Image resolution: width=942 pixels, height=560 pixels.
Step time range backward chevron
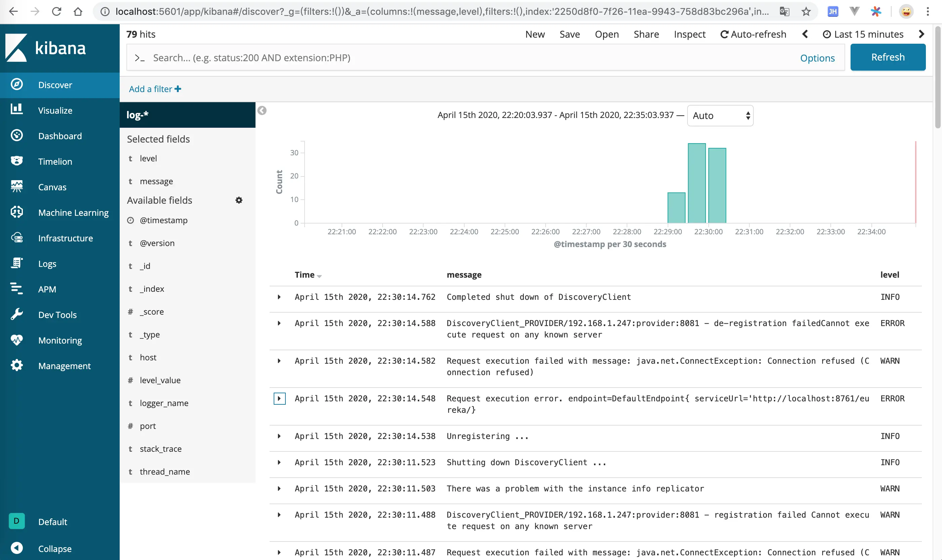tap(805, 34)
